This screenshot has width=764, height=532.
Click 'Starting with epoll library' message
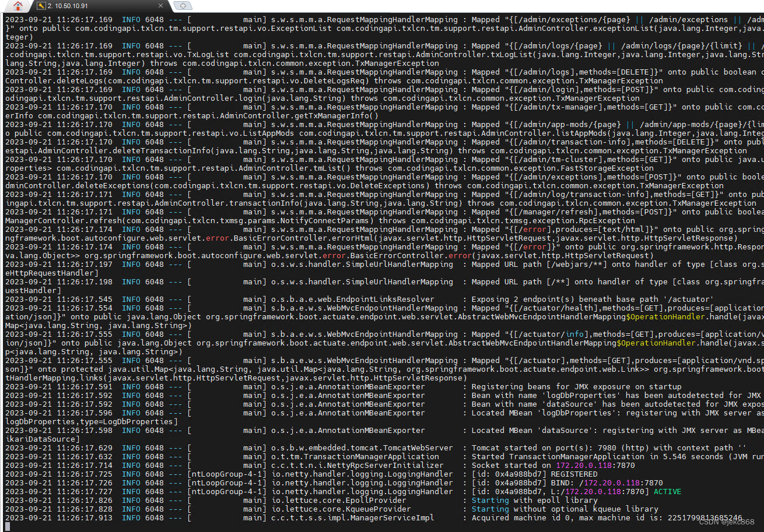[x=534, y=501]
